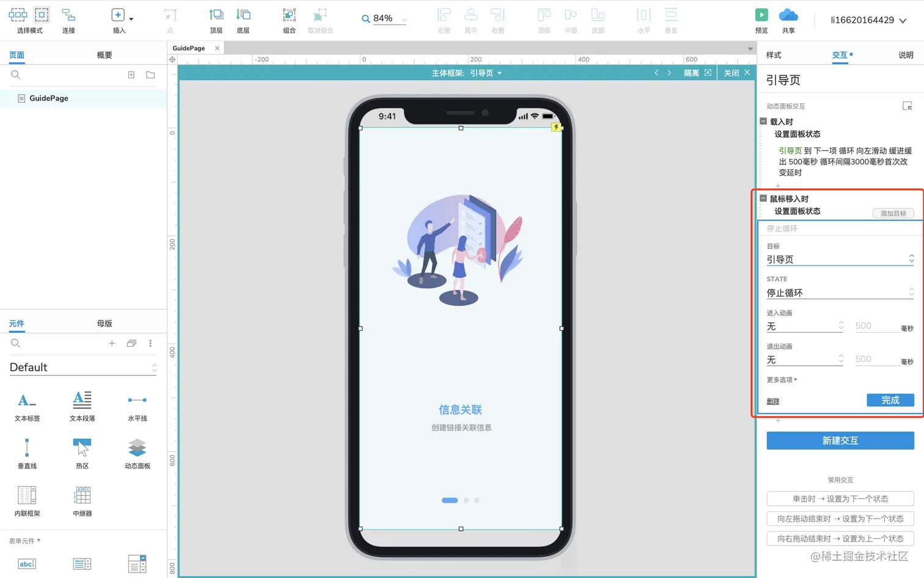Select the 文本段落 paragraph widget
924x578 pixels.
click(82, 406)
